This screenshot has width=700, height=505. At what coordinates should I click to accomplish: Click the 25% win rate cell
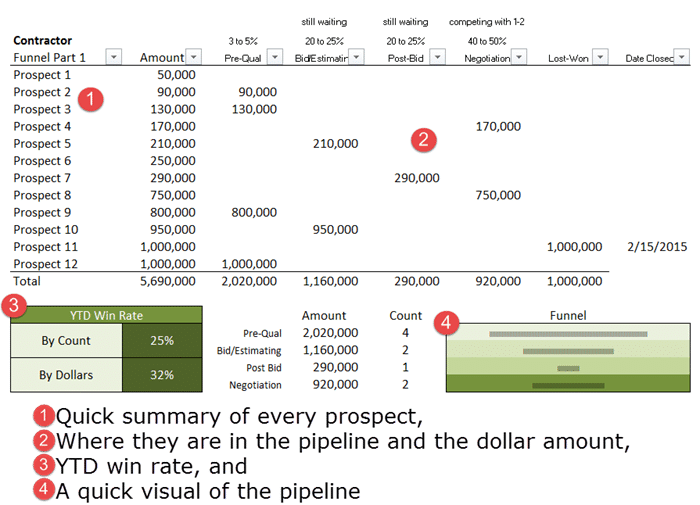tap(162, 340)
